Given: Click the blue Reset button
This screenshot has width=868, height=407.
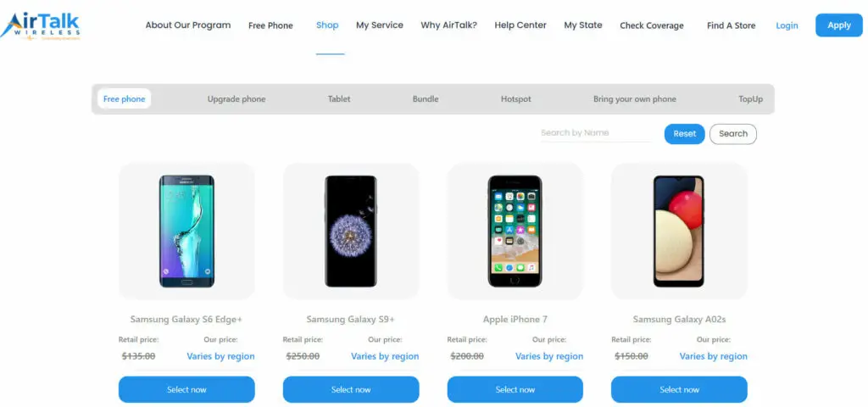Looking at the screenshot, I should pos(684,134).
